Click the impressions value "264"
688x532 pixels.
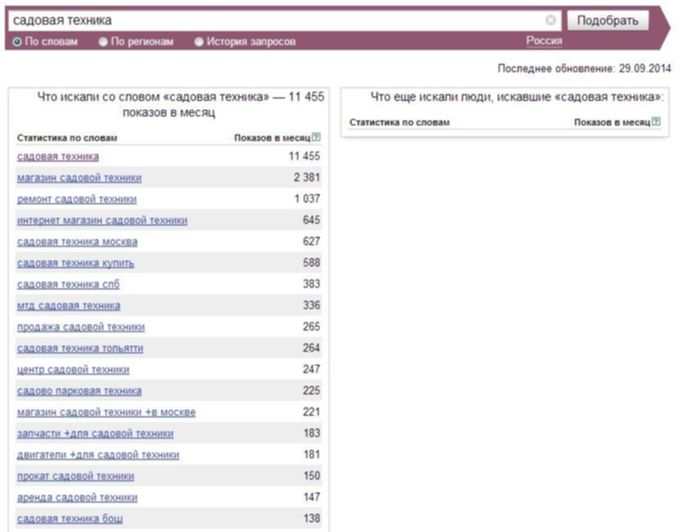pyautogui.click(x=311, y=348)
